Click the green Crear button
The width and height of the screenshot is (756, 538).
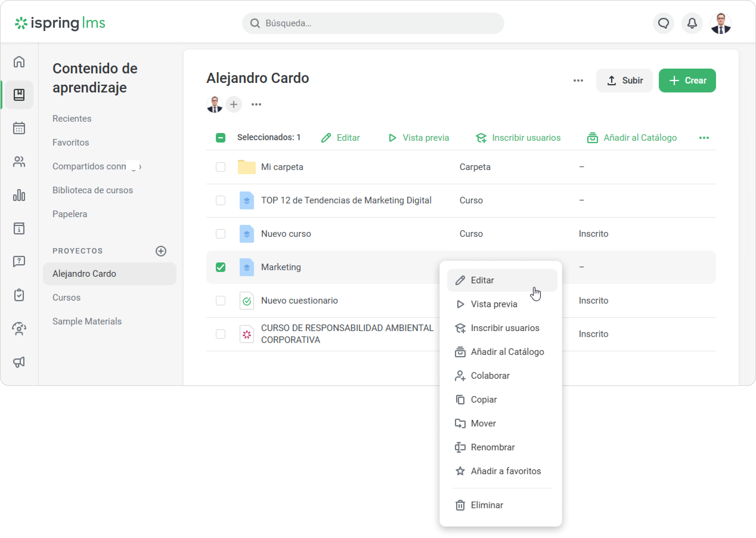(687, 81)
